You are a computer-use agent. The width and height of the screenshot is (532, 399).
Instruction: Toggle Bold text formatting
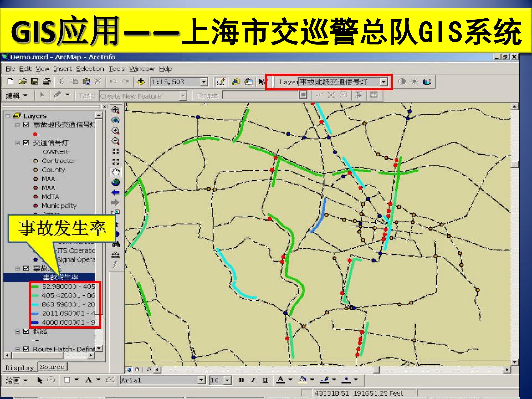coord(241,380)
